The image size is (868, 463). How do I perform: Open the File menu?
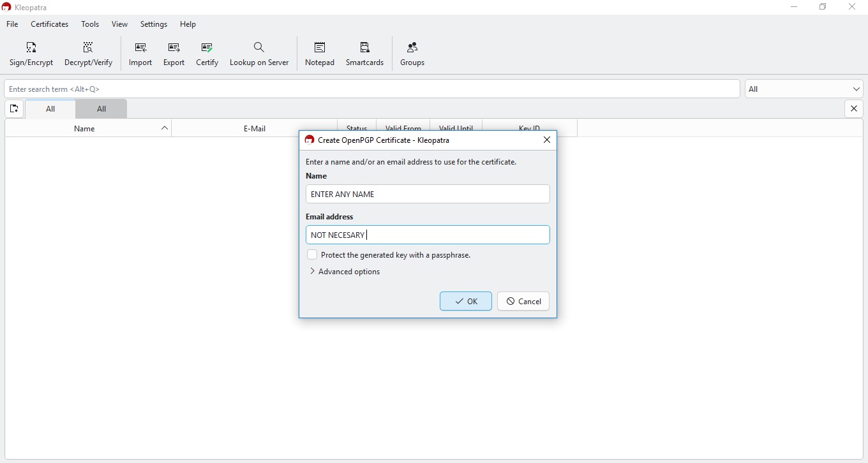(12, 24)
